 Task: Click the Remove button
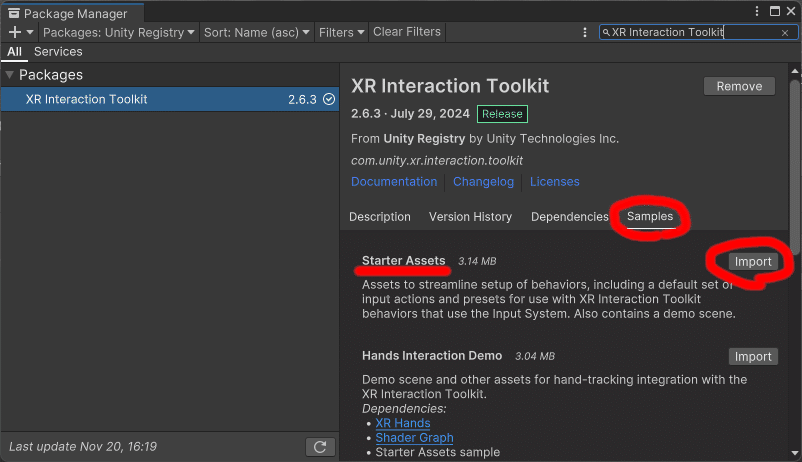click(739, 86)
